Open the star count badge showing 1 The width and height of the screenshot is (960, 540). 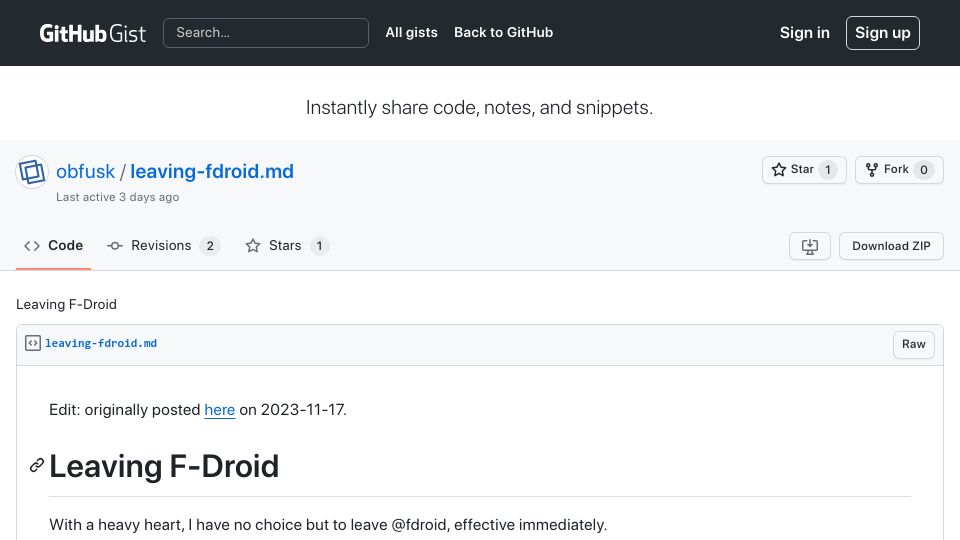pyautogui.click(x=828, y=170)
